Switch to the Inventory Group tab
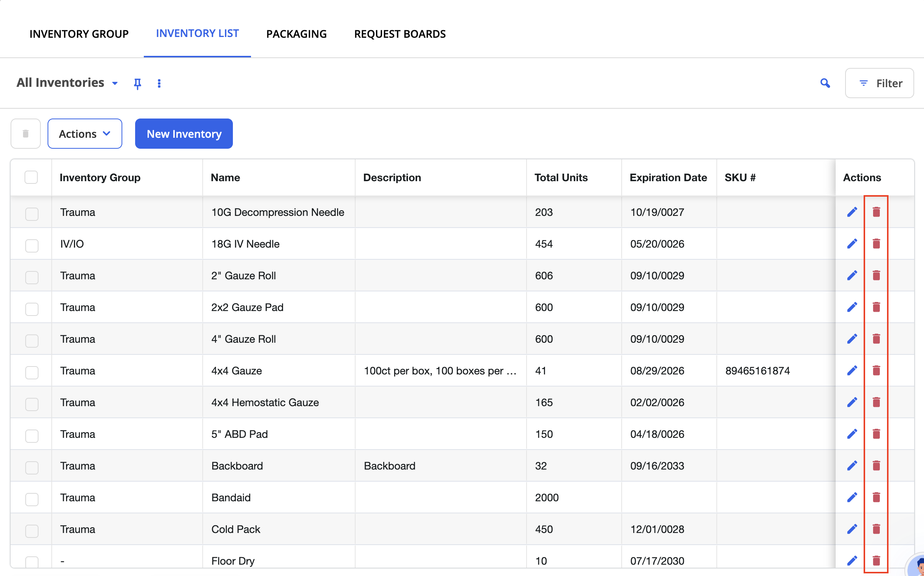The image size is (924, 576). [79, 34]
